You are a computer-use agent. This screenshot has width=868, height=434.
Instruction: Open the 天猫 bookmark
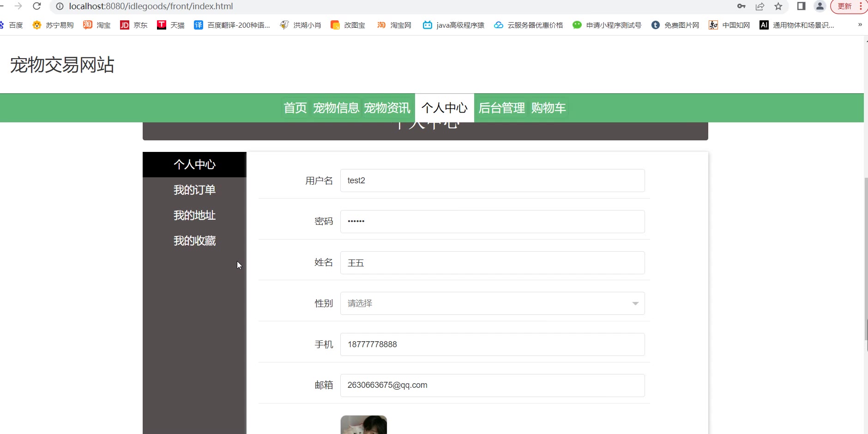click(x=171, y=25)
